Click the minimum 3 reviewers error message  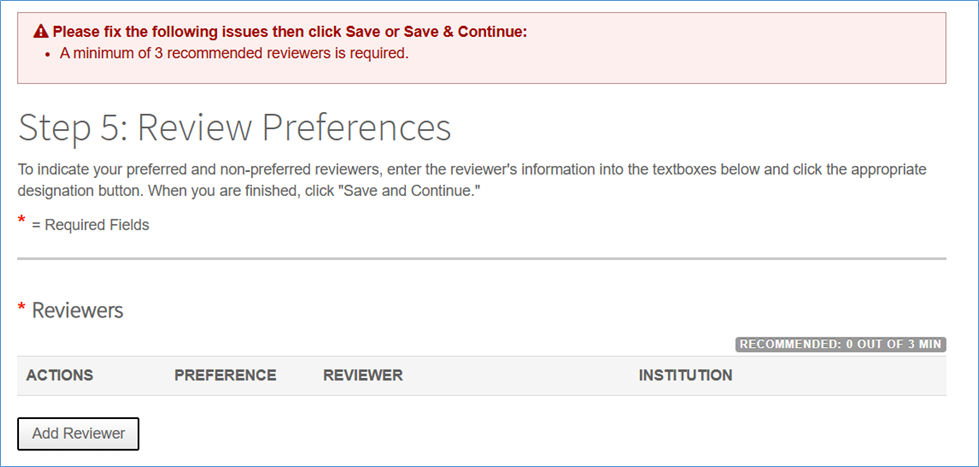click(234, 53)
